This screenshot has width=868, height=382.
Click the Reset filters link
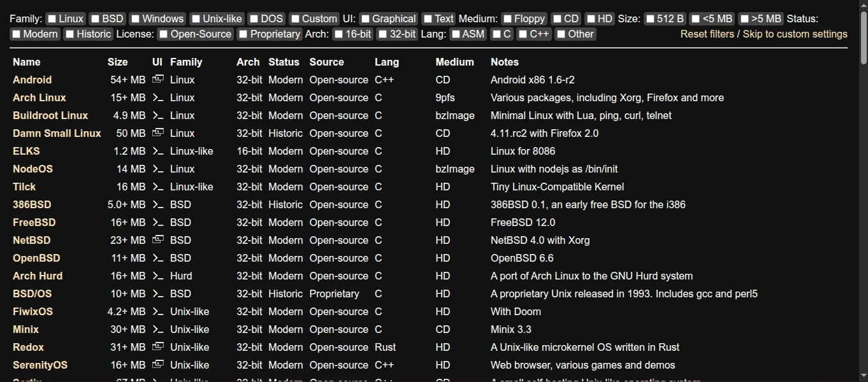pos(707,34)
